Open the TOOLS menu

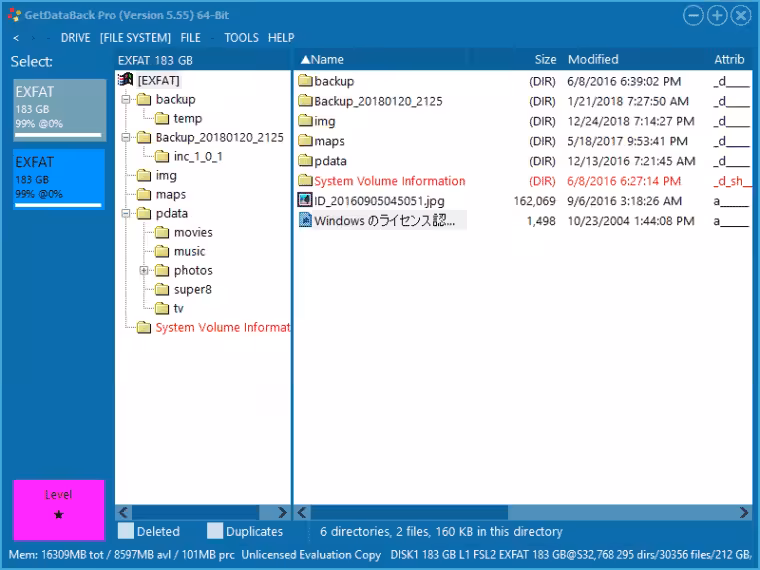tap(241, 38)
